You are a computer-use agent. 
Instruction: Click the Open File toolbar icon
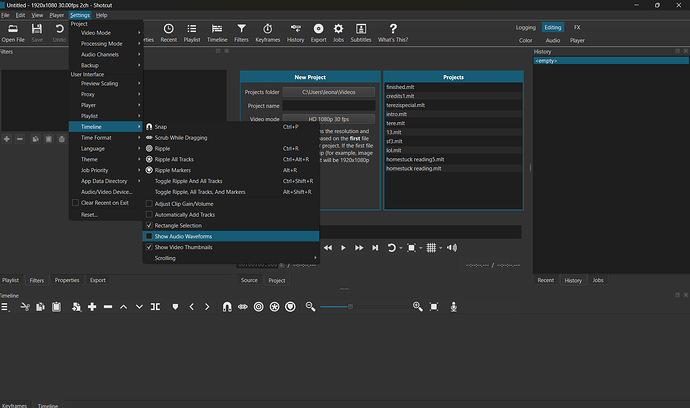coord(13,33)
